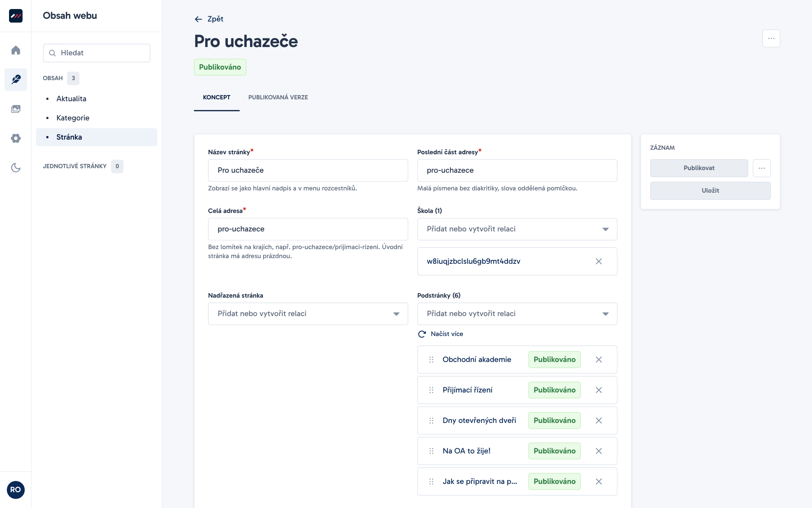Remove Jak se připravit subpage

click(x=599, y=481)
